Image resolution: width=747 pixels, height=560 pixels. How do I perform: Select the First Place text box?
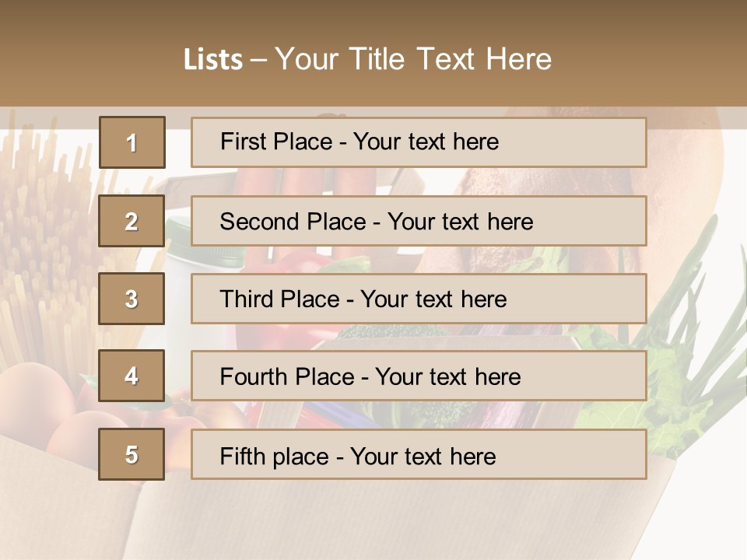coord(418,142)
